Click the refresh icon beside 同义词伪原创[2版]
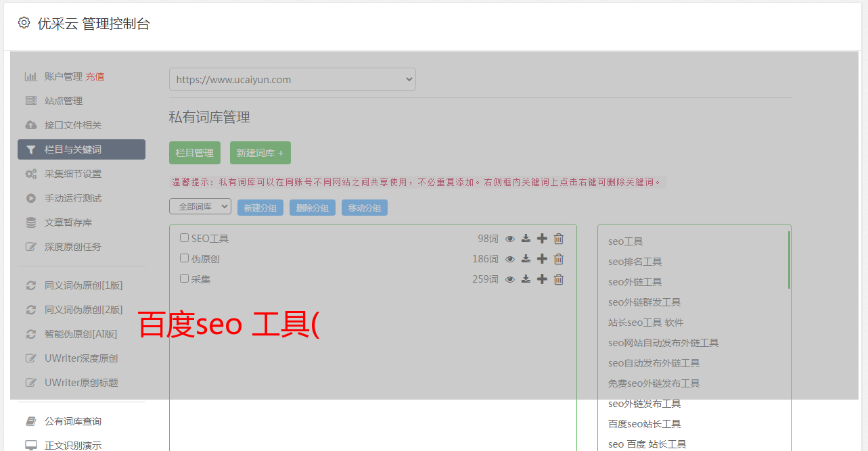 point(31,310)
